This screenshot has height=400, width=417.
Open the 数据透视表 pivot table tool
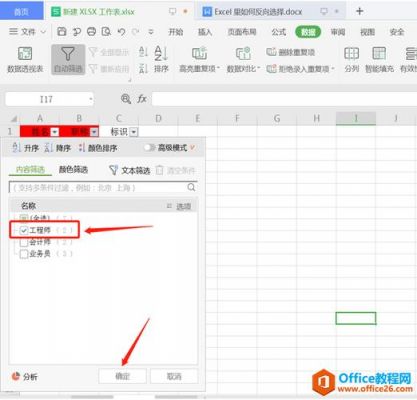25,60
